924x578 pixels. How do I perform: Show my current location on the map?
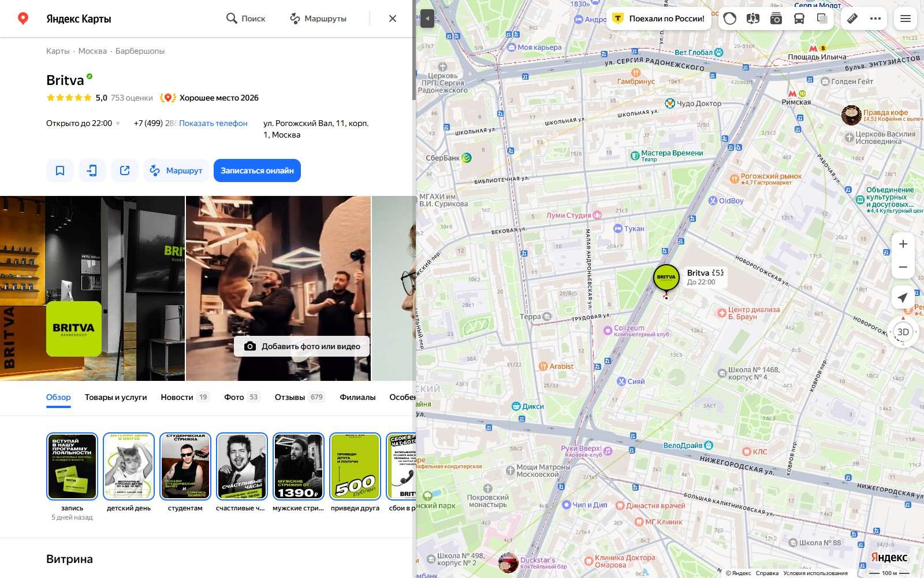903,298
